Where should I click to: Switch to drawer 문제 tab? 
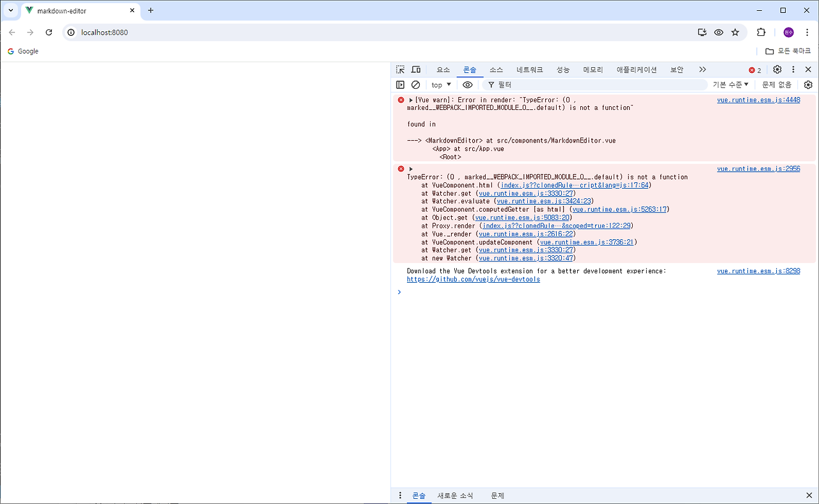(497, 496)
